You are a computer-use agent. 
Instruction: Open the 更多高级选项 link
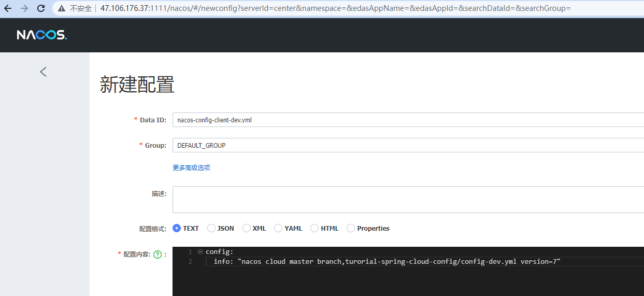click(191, 168)
